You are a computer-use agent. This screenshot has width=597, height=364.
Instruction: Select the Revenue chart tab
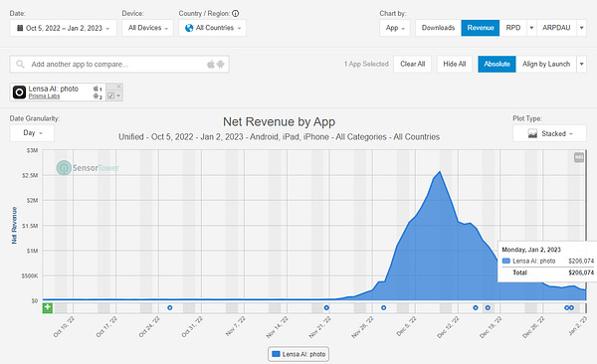click(481, 28)
